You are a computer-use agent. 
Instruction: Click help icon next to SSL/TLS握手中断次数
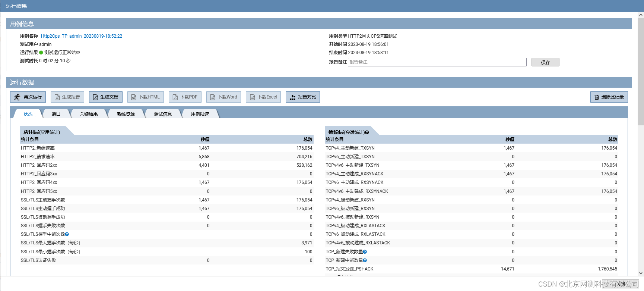[x=67, y=234]
